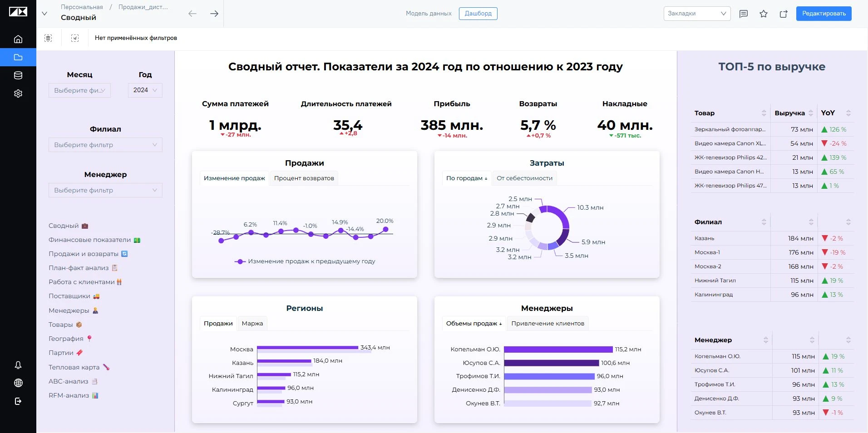Click the Продажи_дист breadcrumb
The image size is (868, 433).
click(x=143, y=7)
